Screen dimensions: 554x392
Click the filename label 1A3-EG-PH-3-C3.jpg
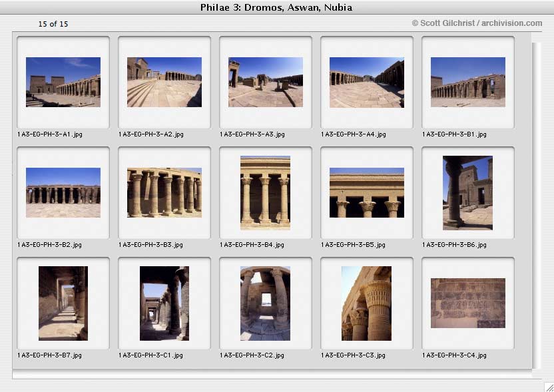353,355
